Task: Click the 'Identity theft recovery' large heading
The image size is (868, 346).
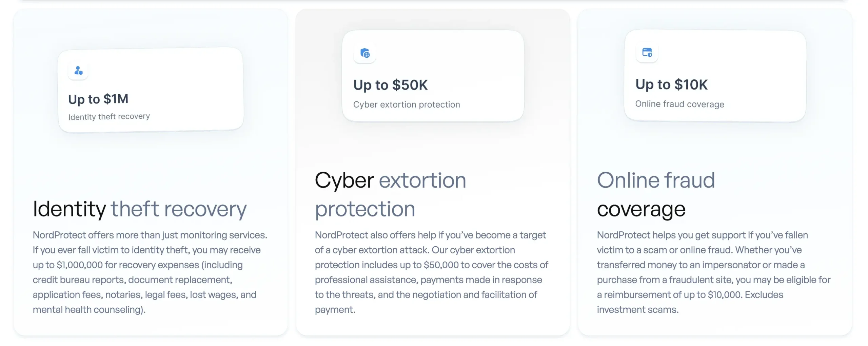Action: (140, 209)
